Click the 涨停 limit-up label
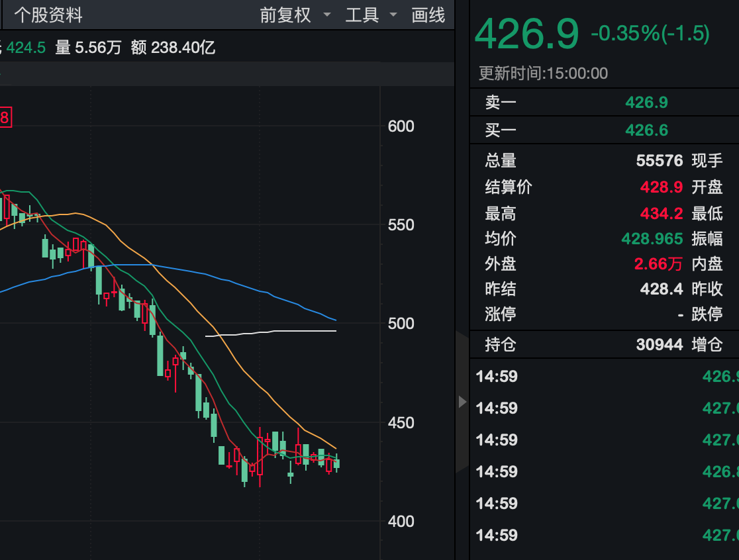This screenshot has height=560, width=739. [501, 314]
